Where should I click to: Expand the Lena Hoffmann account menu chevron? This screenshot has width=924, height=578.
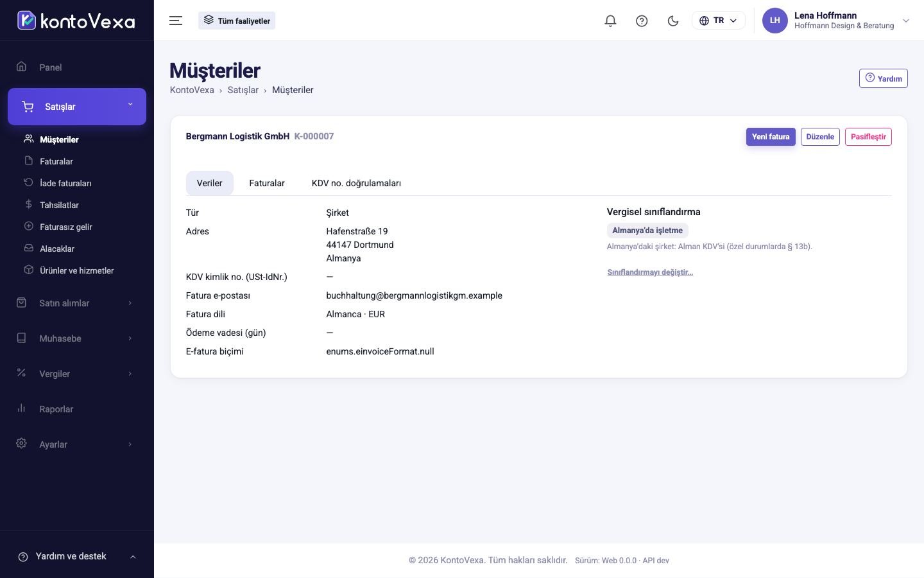[906, 21]
